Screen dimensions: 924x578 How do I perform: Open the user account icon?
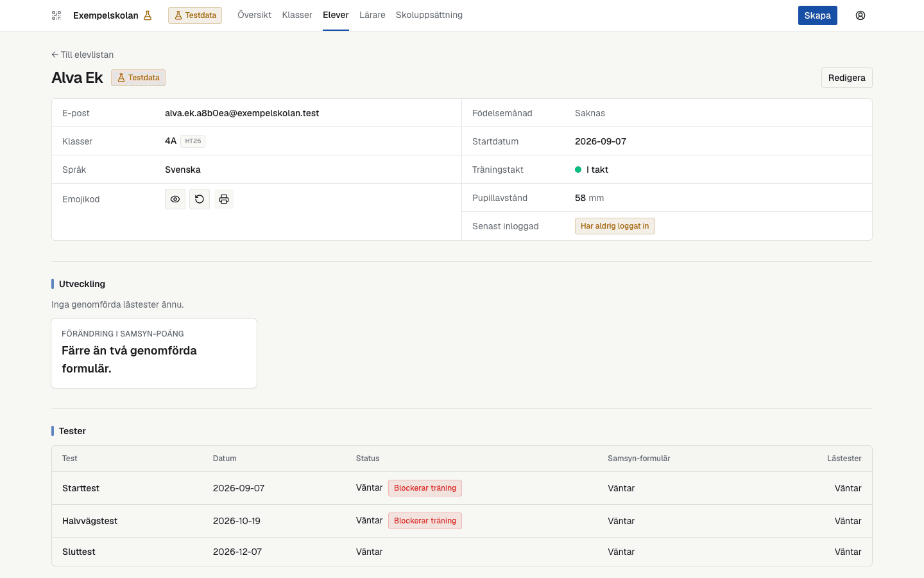(x=860, y=15)
